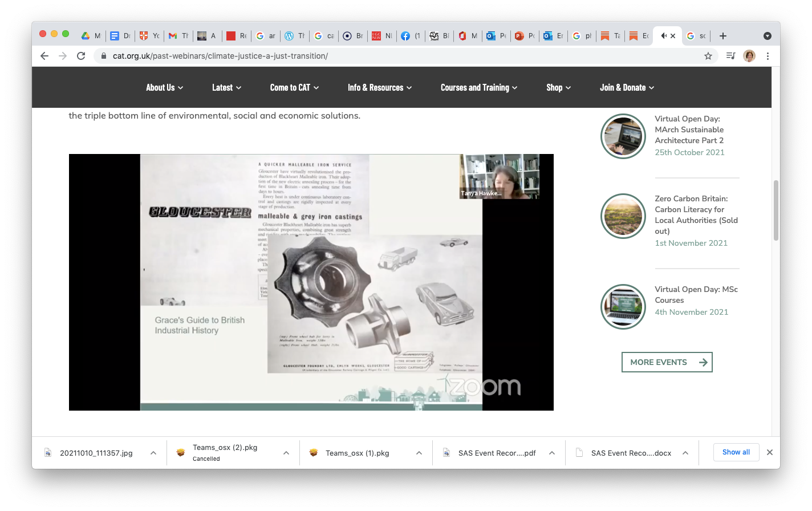This screenshot has height=511, width=812.
Task: Reload the current page
Action: 81,56
